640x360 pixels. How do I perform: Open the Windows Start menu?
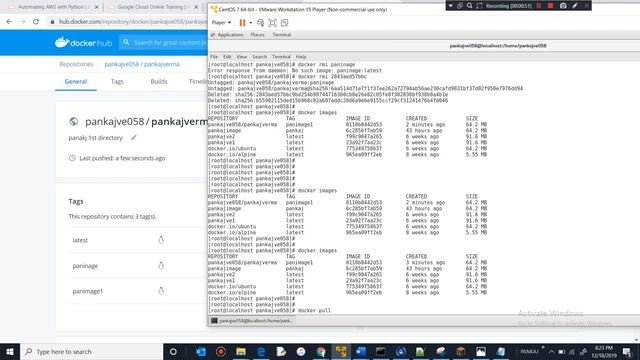[10, 351]
